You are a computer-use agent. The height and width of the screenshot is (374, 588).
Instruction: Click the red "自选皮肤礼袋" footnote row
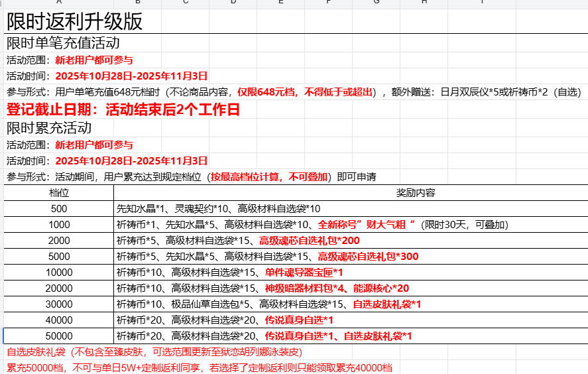point(154,352)
